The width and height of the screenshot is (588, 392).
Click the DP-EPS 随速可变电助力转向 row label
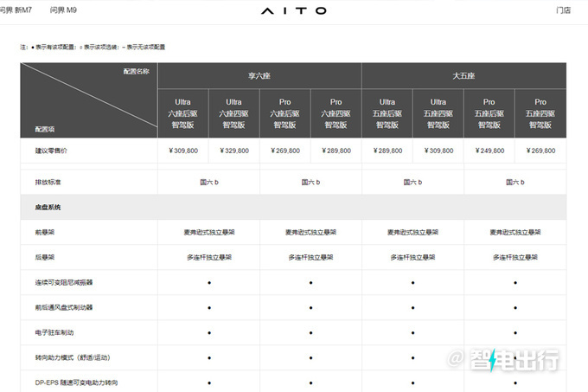click(x=76, y=383)
